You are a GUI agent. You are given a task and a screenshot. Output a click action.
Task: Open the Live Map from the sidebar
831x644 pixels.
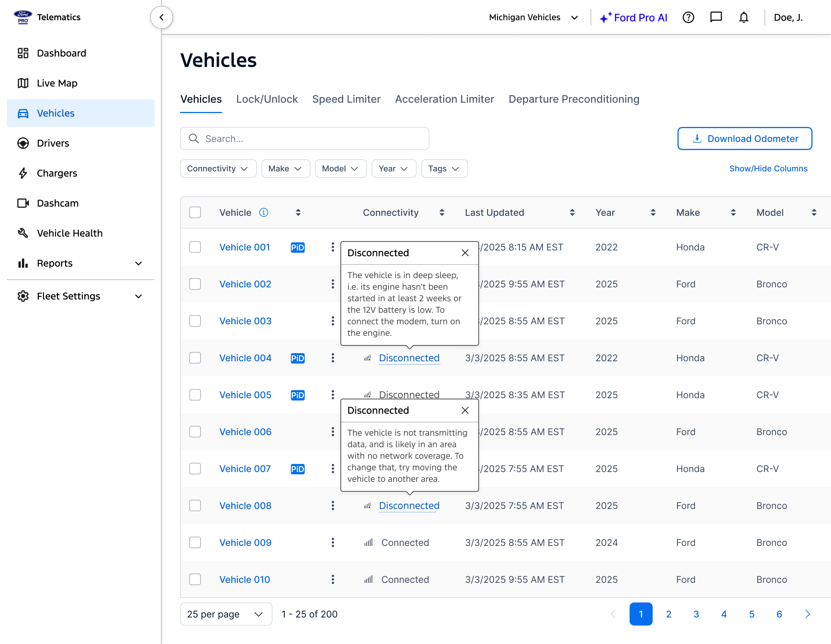tap(56, 83)
